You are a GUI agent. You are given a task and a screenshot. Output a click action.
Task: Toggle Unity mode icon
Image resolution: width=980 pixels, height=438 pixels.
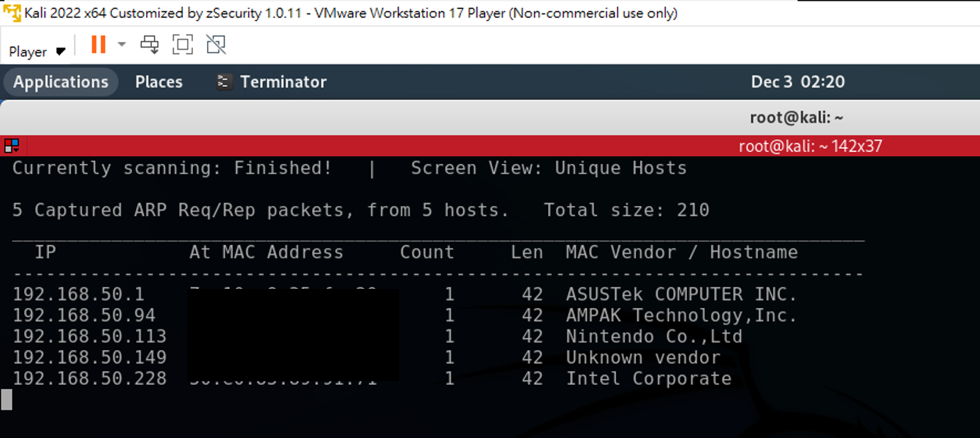pos(216,45)
